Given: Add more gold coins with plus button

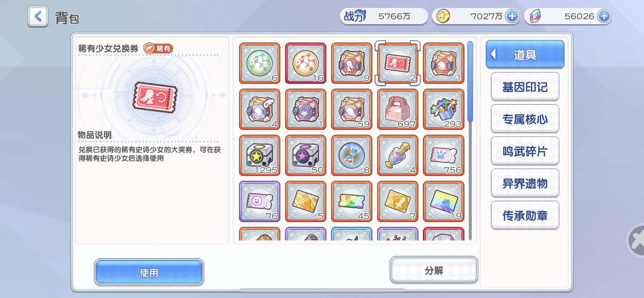Looking at the screenshot, I should [x=512, y=16].
